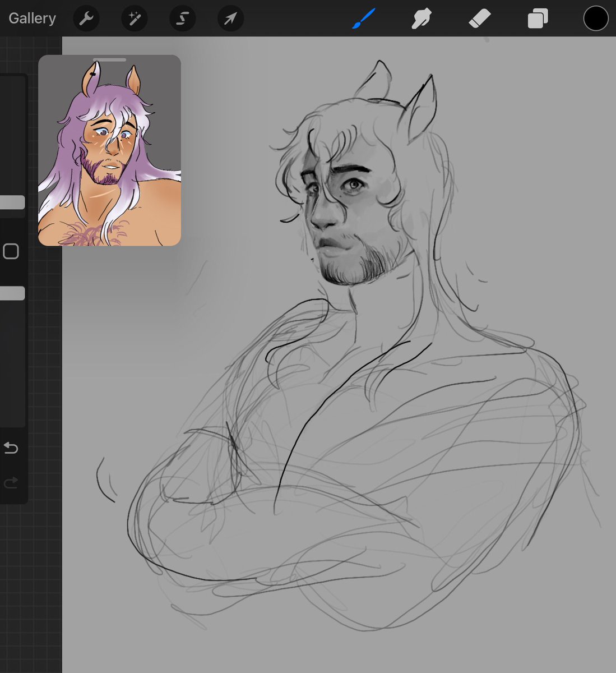Viewport: 616px width, 673px height.
Task: Click the brush opacity slider handle
Action: (12, 293)
